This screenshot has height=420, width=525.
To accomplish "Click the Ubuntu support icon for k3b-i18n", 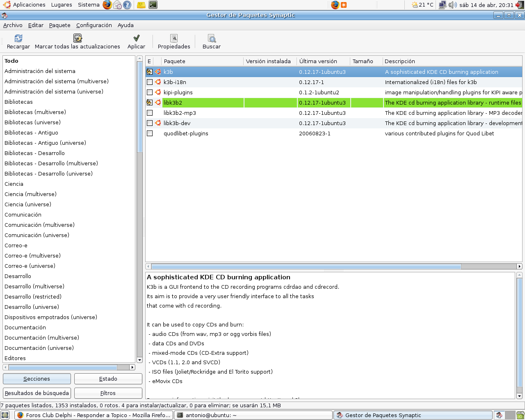I will (x=158, y=82).
